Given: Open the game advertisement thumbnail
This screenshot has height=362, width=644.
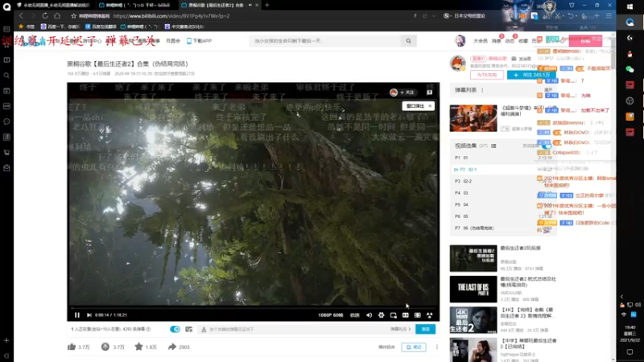Looking at the screenshot, I should tap(473, 118).
